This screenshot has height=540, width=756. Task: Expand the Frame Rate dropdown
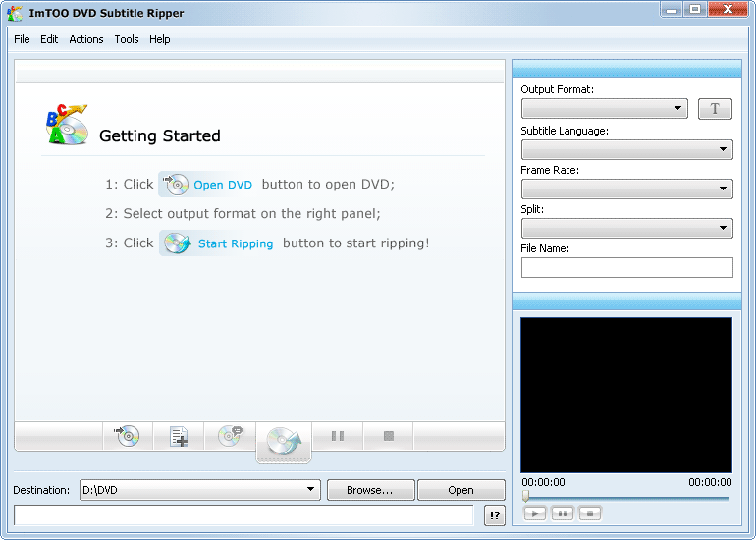click(626, 189)
